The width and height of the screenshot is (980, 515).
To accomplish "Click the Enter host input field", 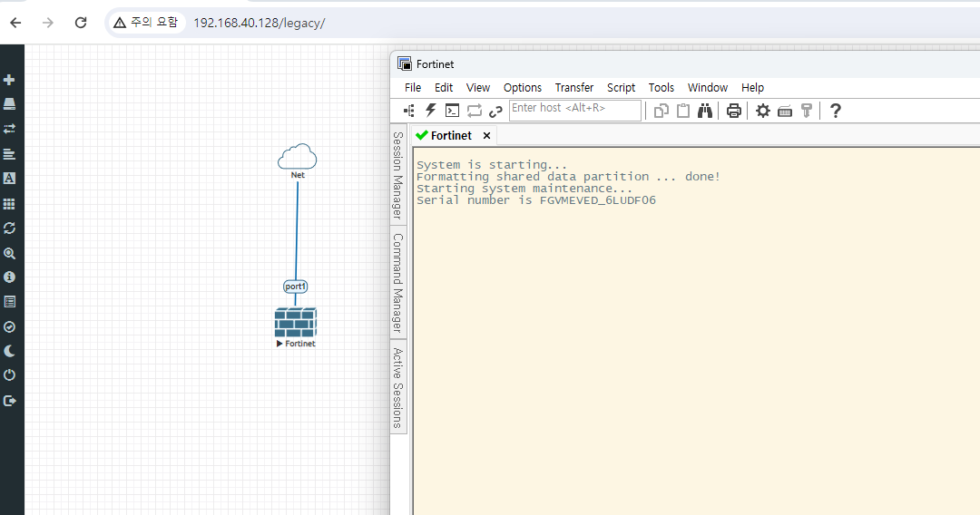I will pyautogui.click(x=575, y=110).
